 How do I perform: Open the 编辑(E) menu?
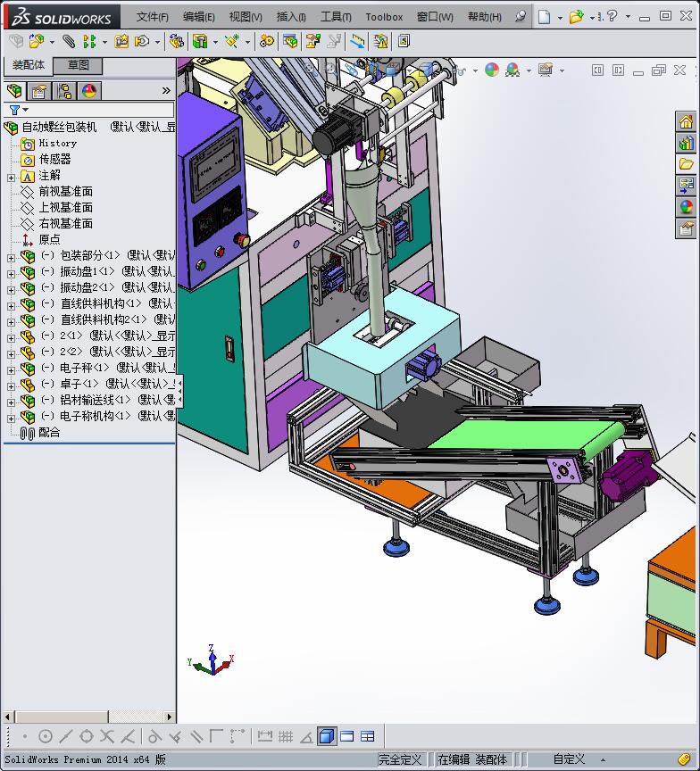pyautogui.click(x=199, y=17)
